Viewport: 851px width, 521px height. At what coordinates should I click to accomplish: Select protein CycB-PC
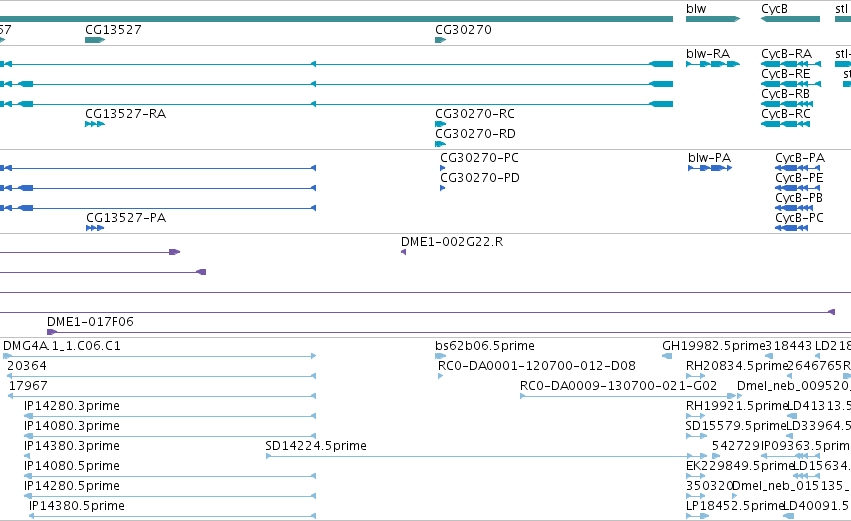799,218
